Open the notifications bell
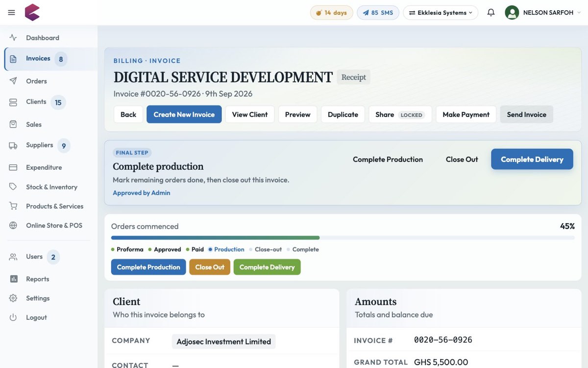The width and height of the screenshot is (588, 368). pyautogui.click(x=491, y=13)
